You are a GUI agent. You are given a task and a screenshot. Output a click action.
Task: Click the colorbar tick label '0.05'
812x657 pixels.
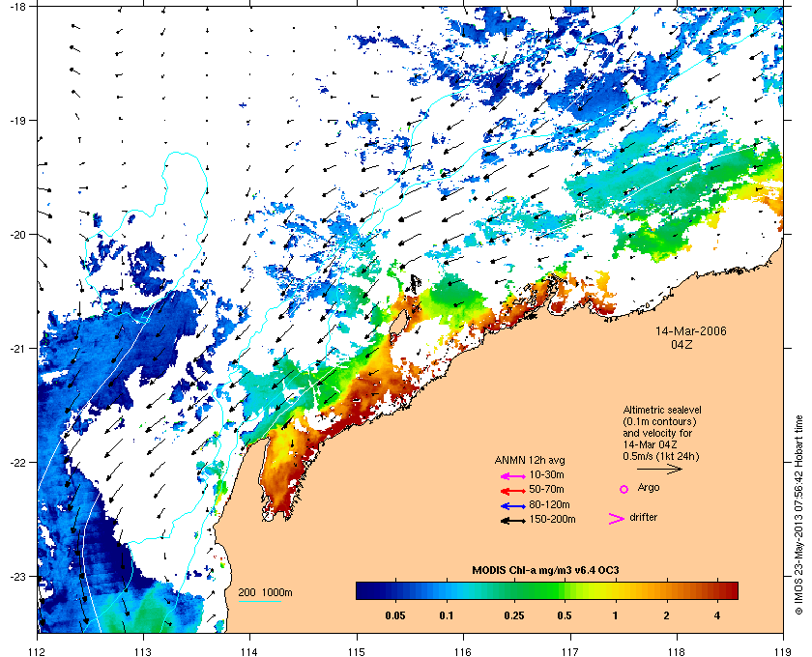[x=395, y=616]
